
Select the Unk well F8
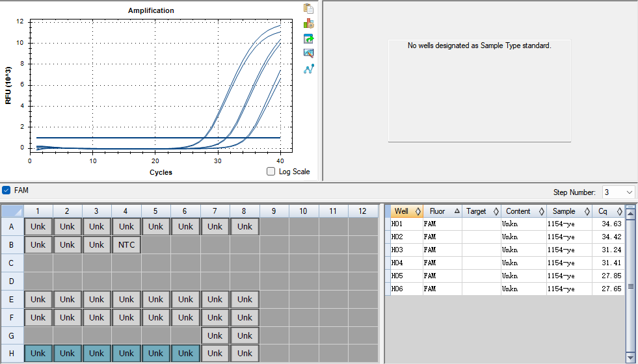[x=245, y=318]
